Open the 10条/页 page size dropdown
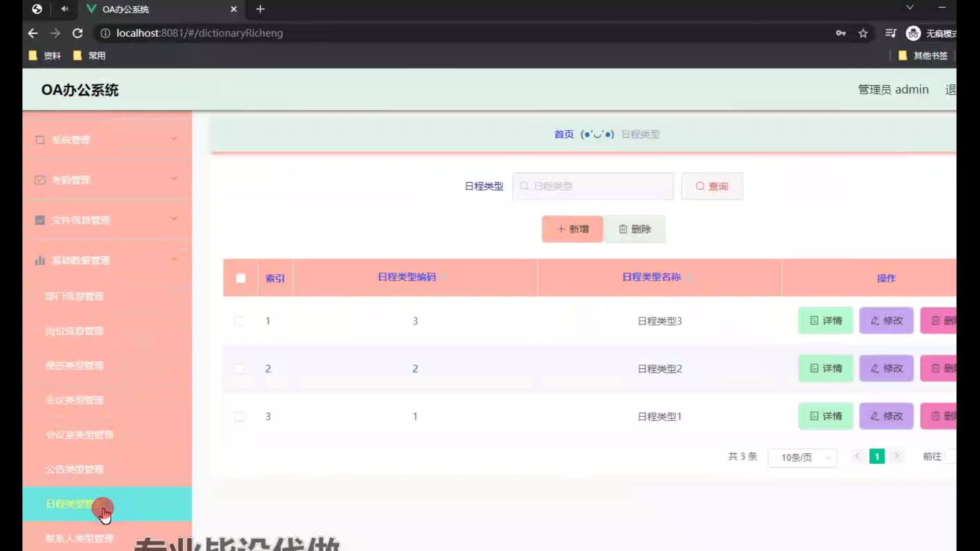This screenshot has width=980, height=551. (802, 458)
